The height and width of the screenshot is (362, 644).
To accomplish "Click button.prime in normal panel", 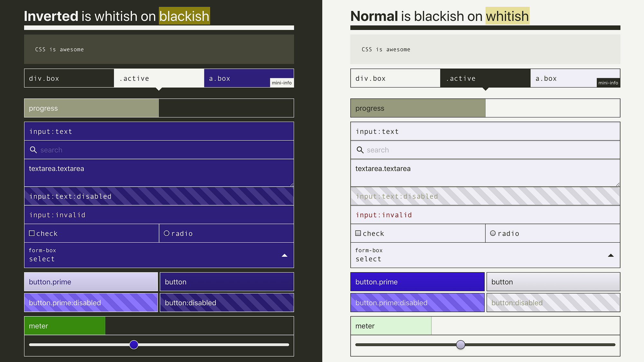I will [418, 282].
